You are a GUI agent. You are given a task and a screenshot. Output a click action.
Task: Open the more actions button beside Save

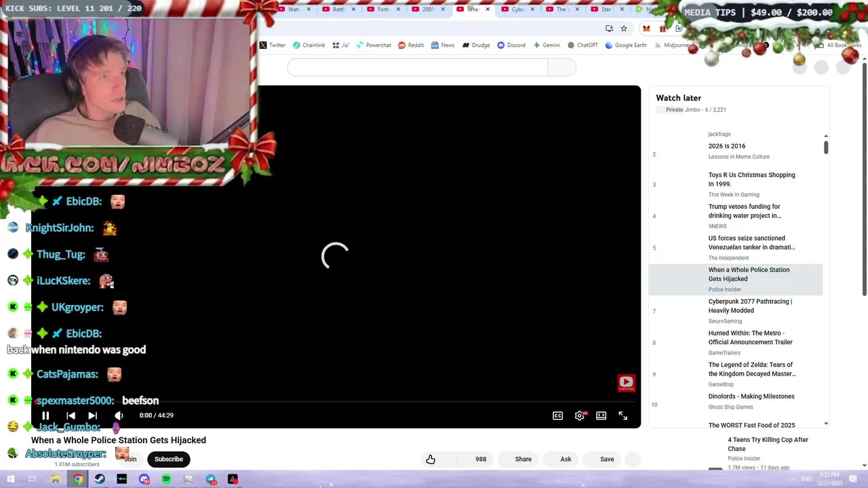(632, 460)
